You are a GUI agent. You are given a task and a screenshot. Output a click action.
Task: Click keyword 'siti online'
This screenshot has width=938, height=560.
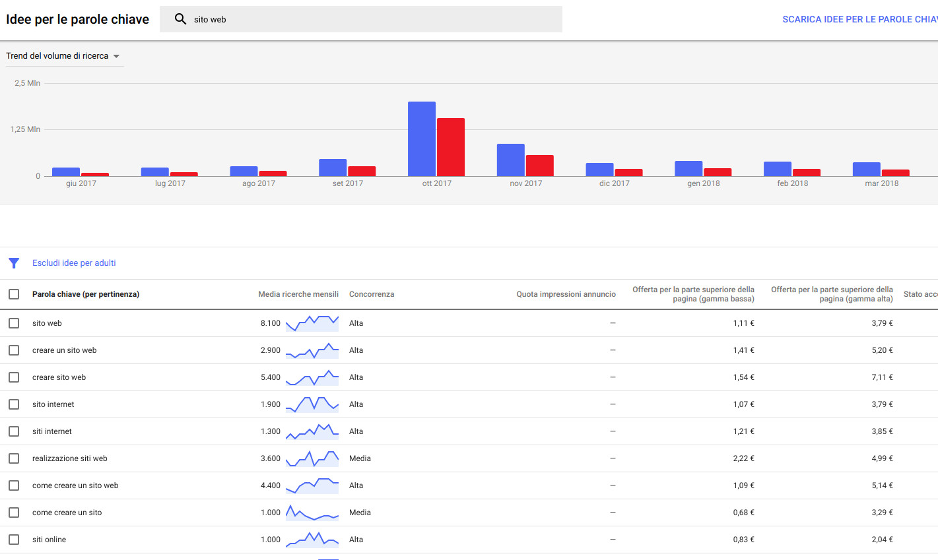click(49, 540)
